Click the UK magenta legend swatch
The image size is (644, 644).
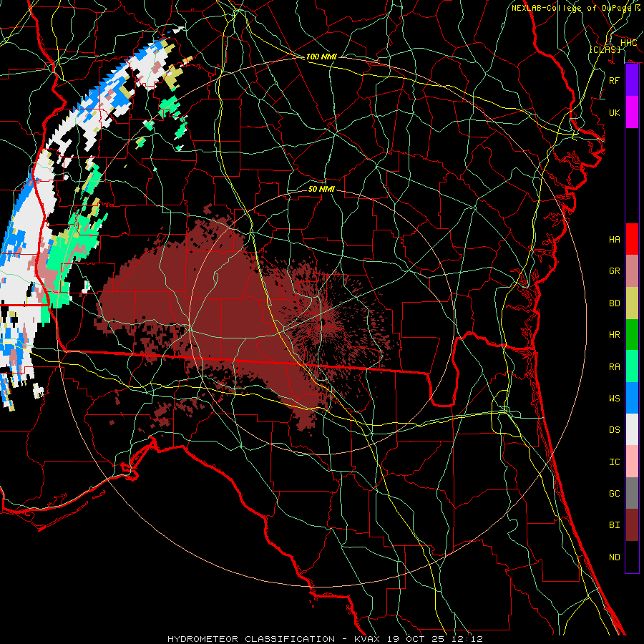point(632,112)
